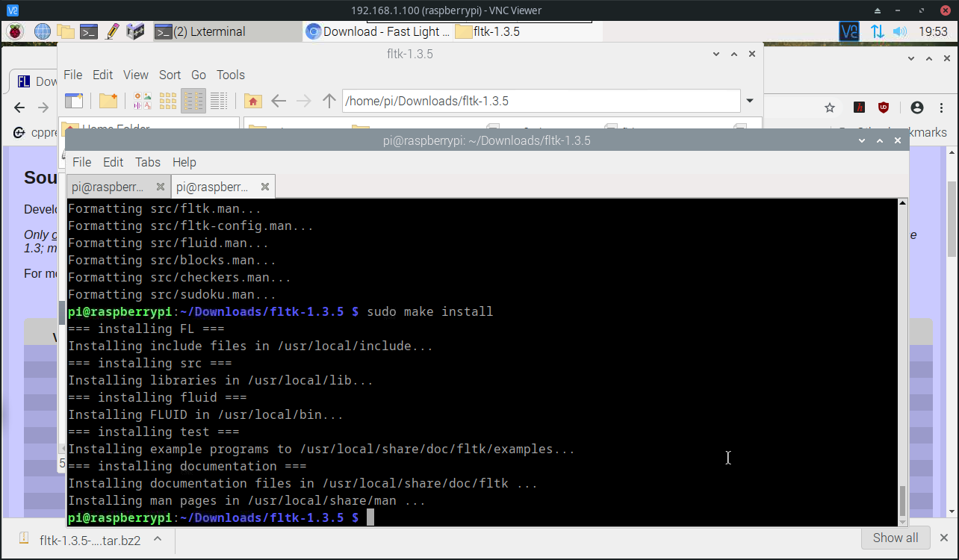Click the terminal scrollbar up arrow
The width and height of the screenshot is (959, 560).
902,203
